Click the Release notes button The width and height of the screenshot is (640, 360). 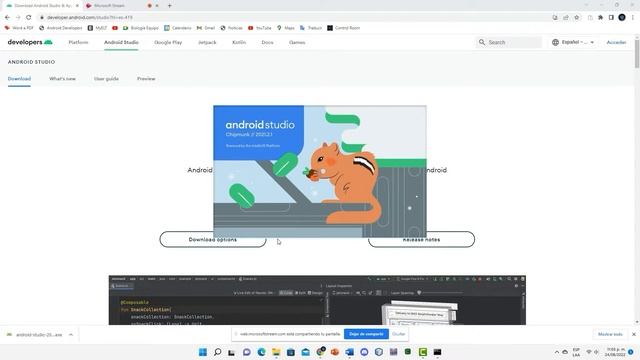422,239
